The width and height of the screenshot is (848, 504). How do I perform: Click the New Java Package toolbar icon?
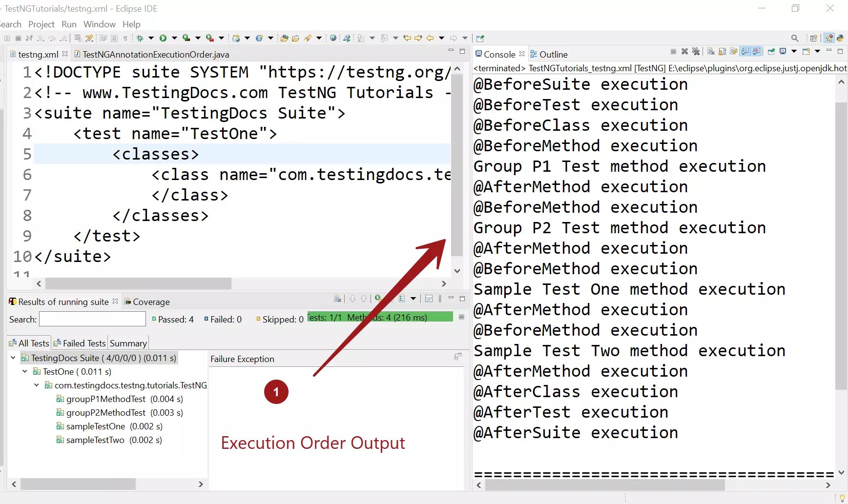236,38
